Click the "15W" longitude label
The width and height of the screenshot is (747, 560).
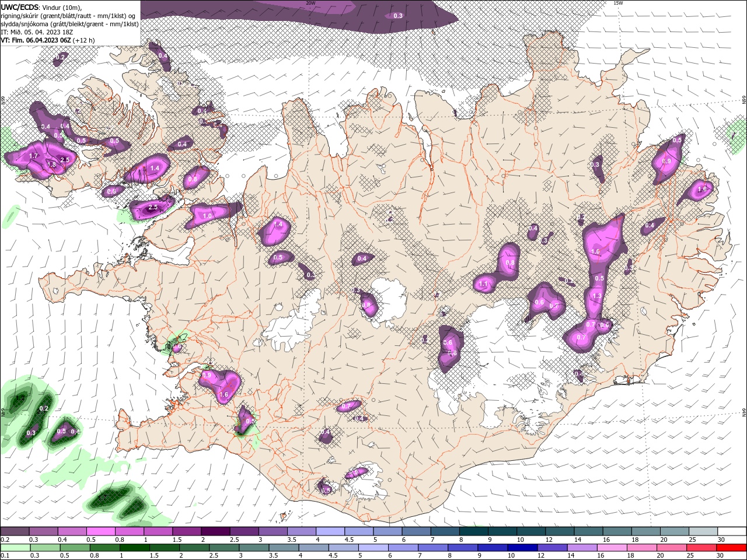coord(618,3)
